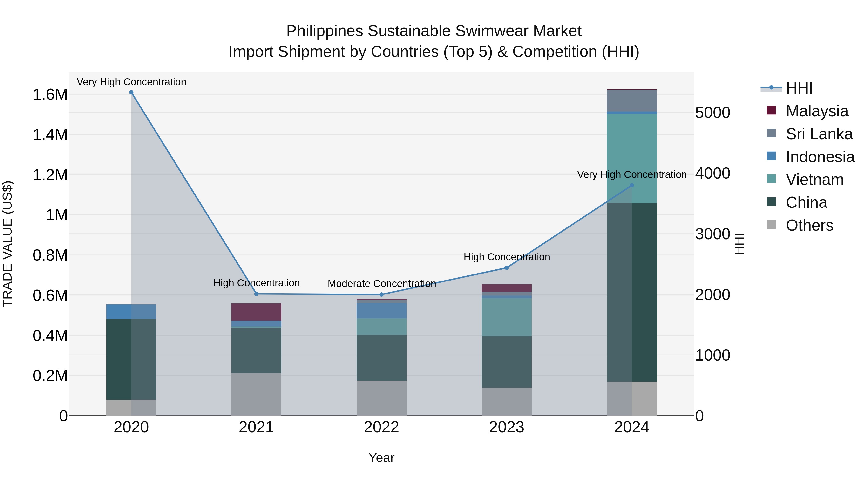Click the Indonesia segment of the 2022 bar
868x488 pixels.
pyautogui.click(x=381, y=311)
